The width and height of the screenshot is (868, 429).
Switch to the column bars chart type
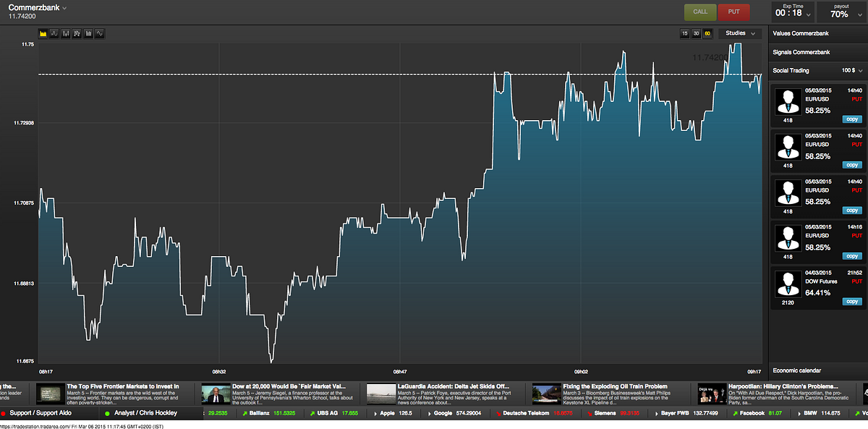point(88,33)
